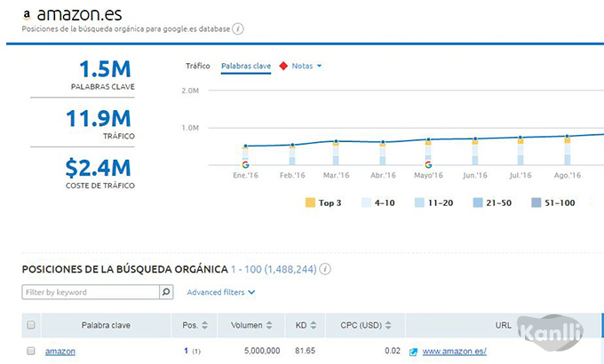The width and height of the screenshot is (604, 364).
Task: Click the 81.65 KD cell
Action: click(x=305, y=351)
